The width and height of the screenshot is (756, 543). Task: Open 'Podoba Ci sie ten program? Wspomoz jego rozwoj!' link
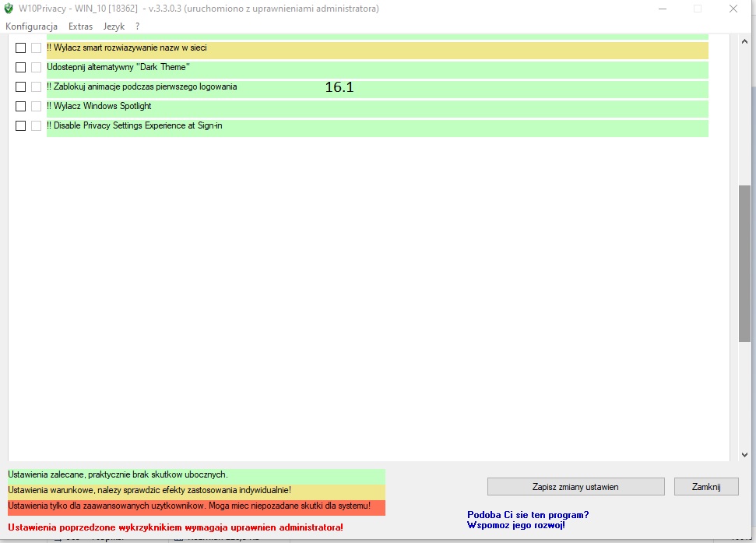click(528, 520)
